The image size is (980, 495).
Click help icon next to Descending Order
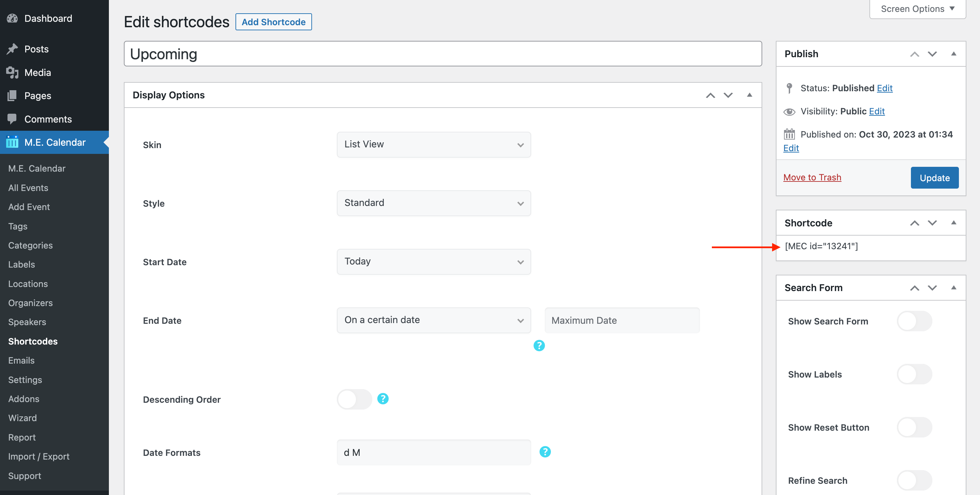[x=383, y=399]
